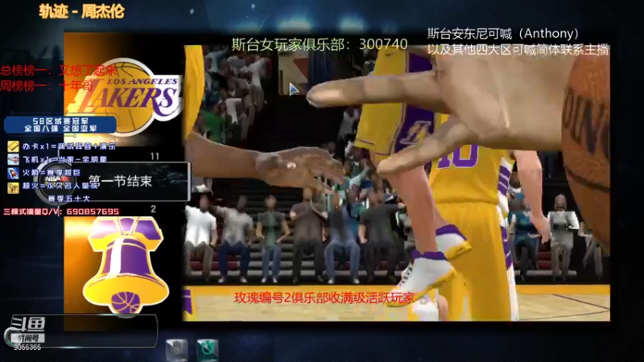This screenshot has height=362, width=644.
Task: Click the club number text 300740
Action: [x=383, y=44]
